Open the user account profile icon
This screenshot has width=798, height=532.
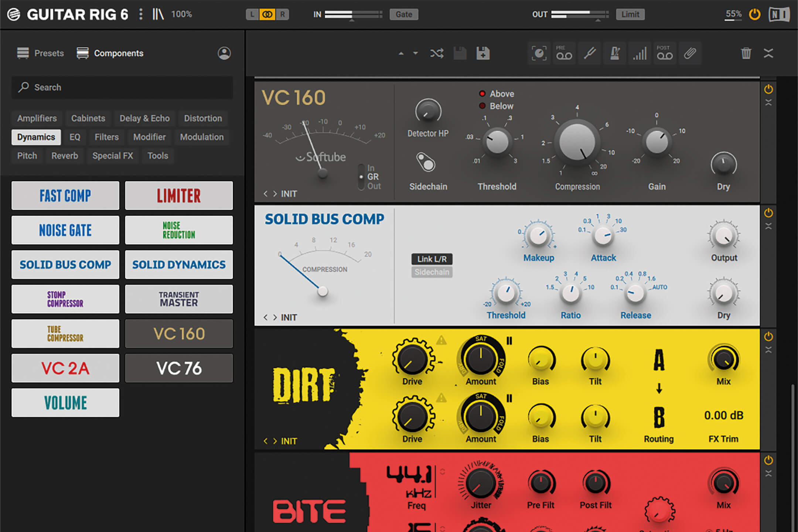[x=224, y=54]
